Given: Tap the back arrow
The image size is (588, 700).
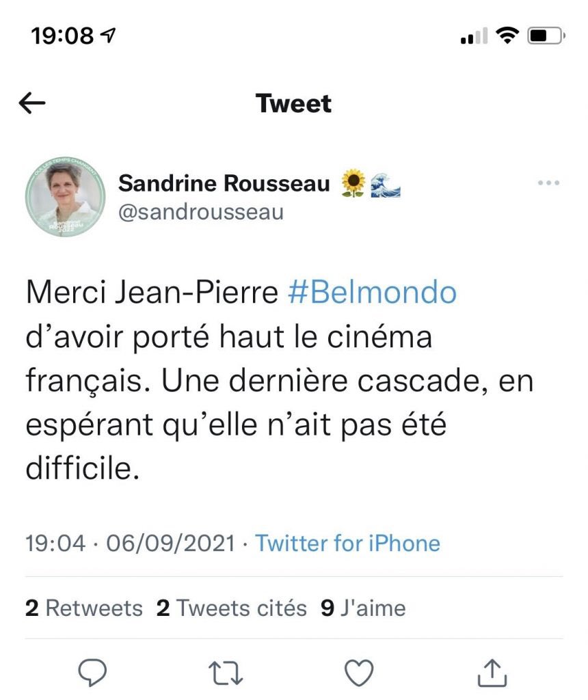Looking at the screenshot, I should [x=32, y=104].
